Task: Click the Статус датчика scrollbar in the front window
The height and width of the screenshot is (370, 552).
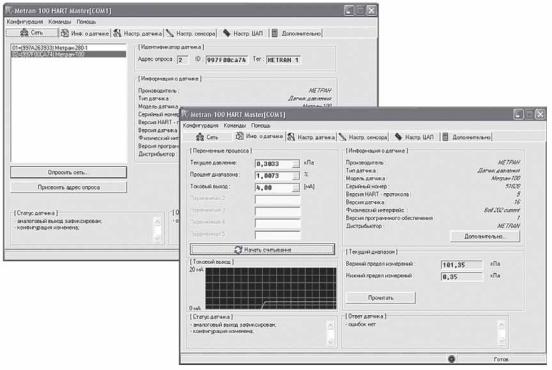Action: [x=331, y=332]
